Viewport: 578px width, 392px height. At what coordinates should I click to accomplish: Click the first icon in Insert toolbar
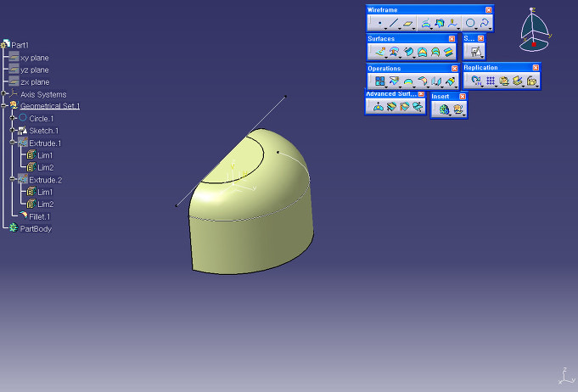pyautogui.click(x=445, y=109)
